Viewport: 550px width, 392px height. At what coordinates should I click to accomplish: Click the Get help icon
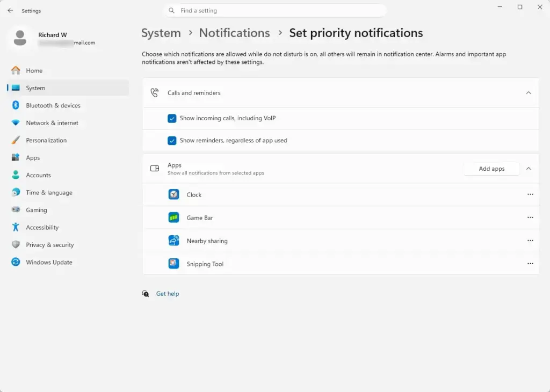coord(146,294)
